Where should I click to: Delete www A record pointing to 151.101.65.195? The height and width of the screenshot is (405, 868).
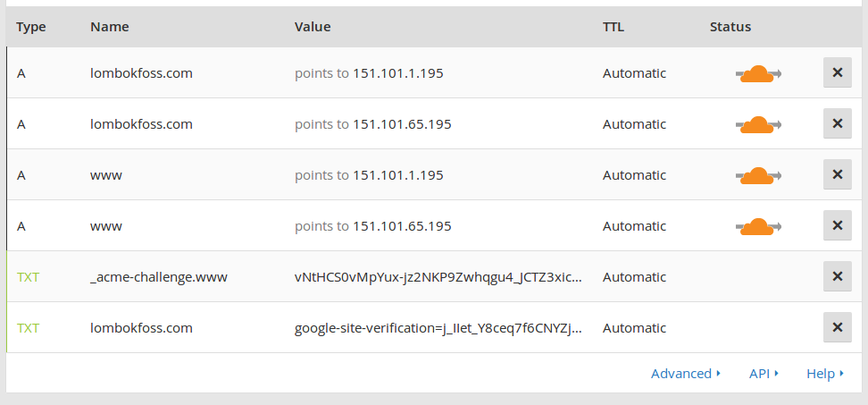coord(837,225)
